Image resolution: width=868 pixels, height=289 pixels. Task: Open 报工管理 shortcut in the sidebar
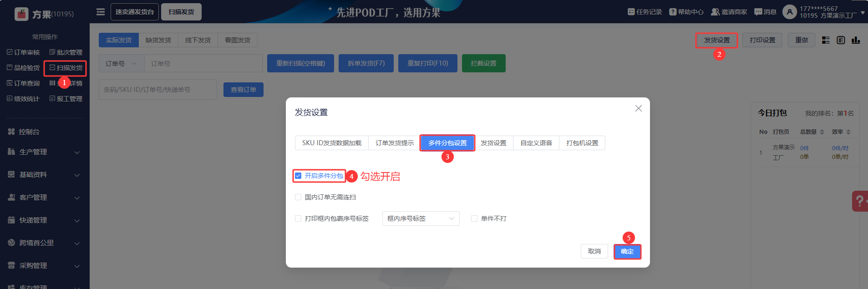(x=66, y=99)
